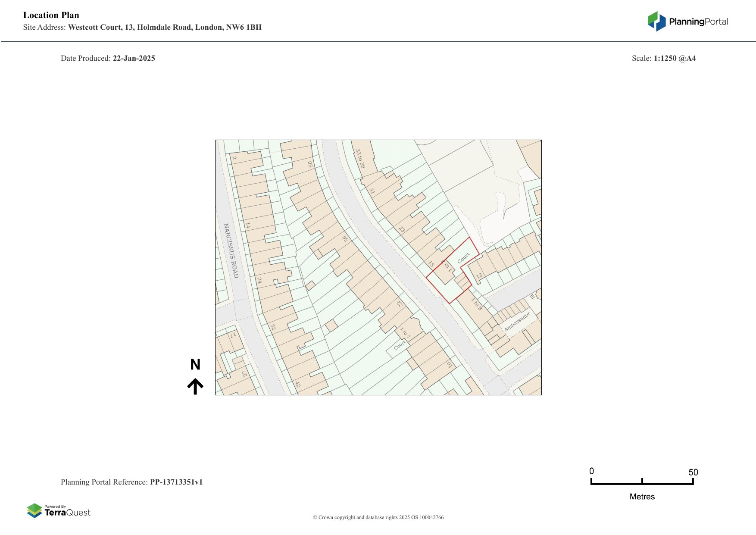This screenshot has height=535, width=756.
Task: Click the TerraQuest wordmark text
Action: (68, 513)
